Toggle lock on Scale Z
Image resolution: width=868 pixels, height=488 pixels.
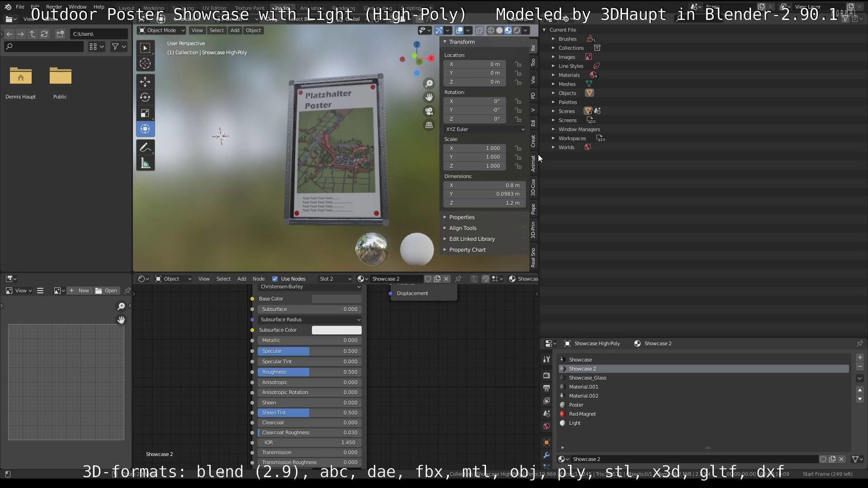[518, 166]
